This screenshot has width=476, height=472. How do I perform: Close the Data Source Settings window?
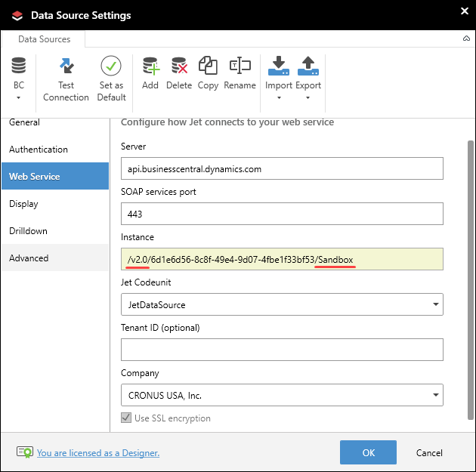coord(465,11)
